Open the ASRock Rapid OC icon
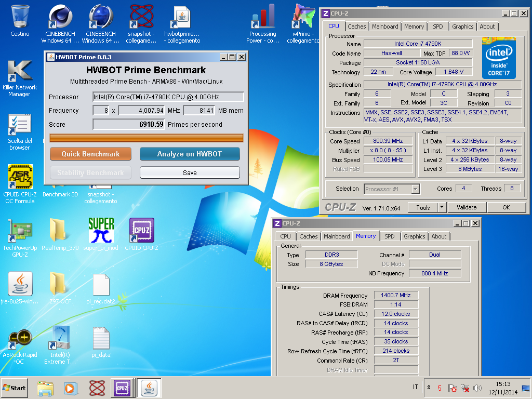 [20, 345]
